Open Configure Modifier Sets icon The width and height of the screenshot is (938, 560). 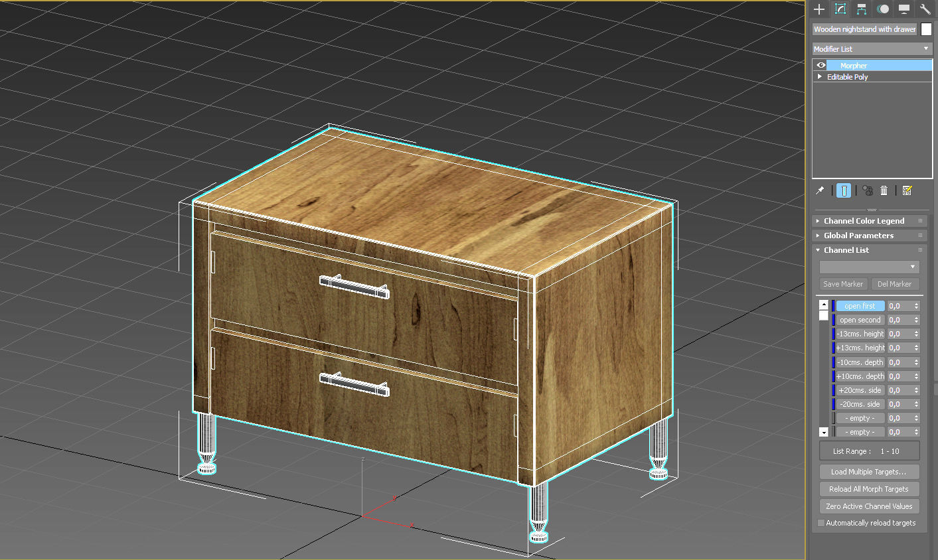(907, 190)
